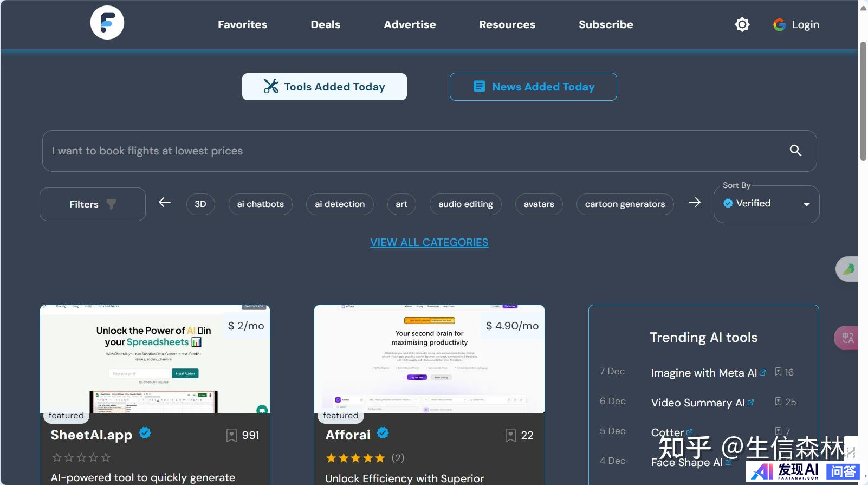Select the art category chip
Viewport: 868px width, 485px height.
tap(401, 204)
